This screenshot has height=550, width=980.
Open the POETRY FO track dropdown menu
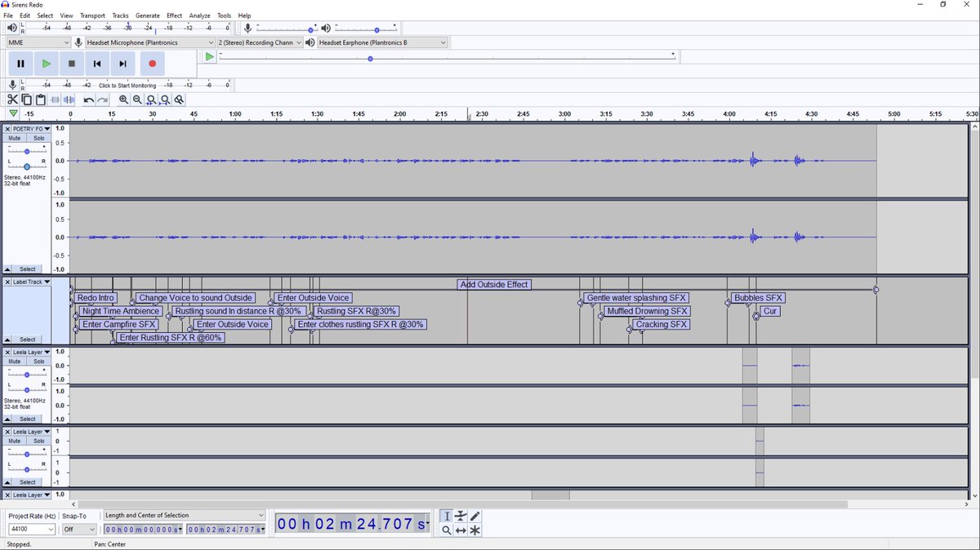click(32, 129)
